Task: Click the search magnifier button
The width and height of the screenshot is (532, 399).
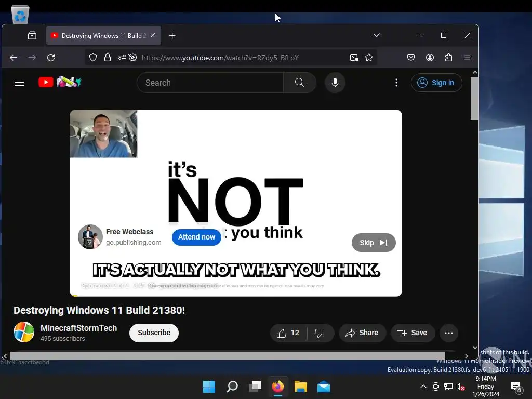Action: click(300, 83)
